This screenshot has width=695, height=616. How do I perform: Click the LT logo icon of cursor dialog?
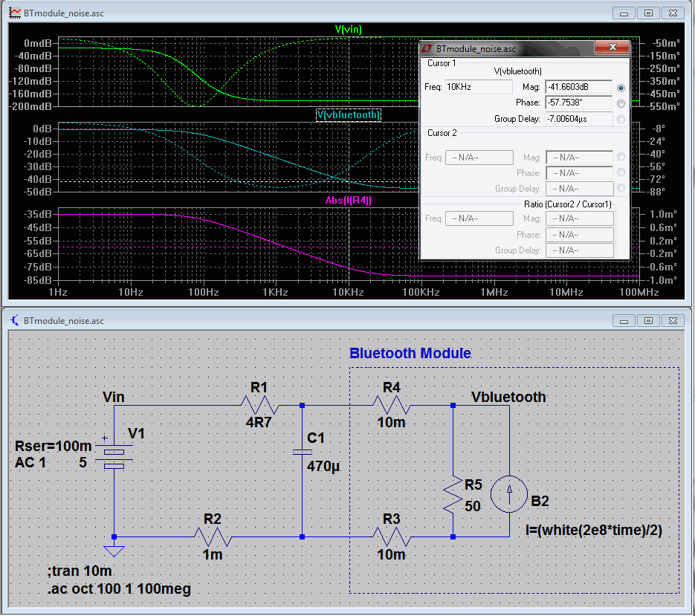428,48
